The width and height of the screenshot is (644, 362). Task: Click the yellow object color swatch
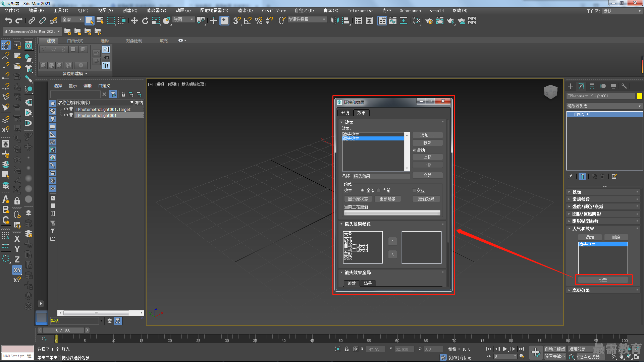pos(639,96)
